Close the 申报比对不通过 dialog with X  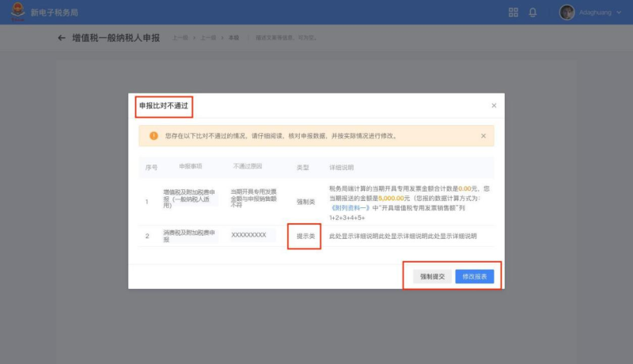click(494, 105)
